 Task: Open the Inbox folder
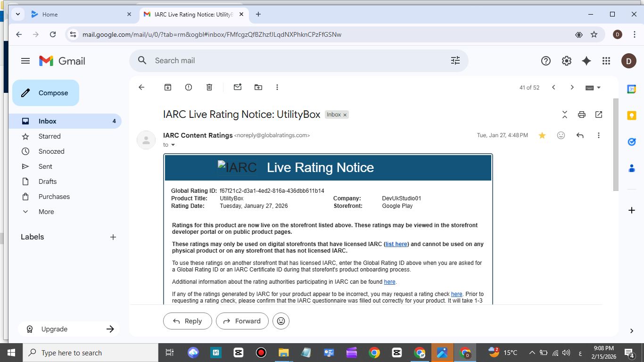(x=65, y=121)
